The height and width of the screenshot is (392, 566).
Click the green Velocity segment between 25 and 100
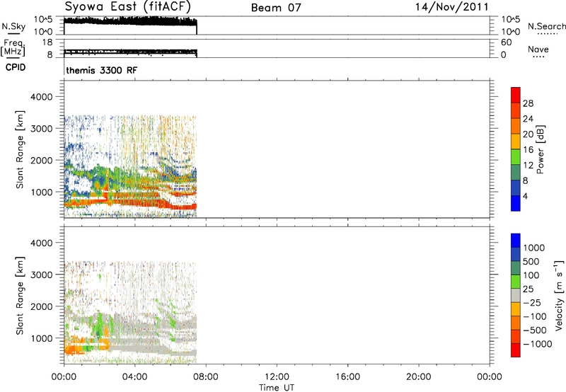[516, 282]
